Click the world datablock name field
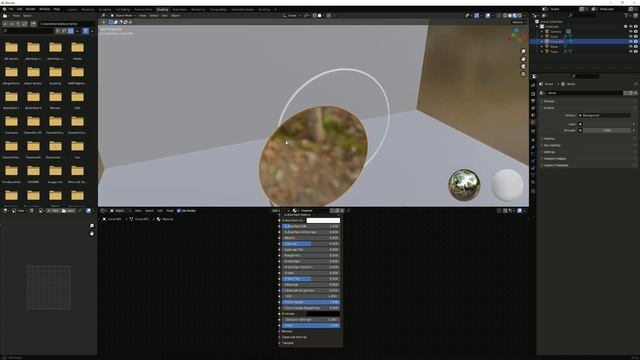 pos(584,93)
